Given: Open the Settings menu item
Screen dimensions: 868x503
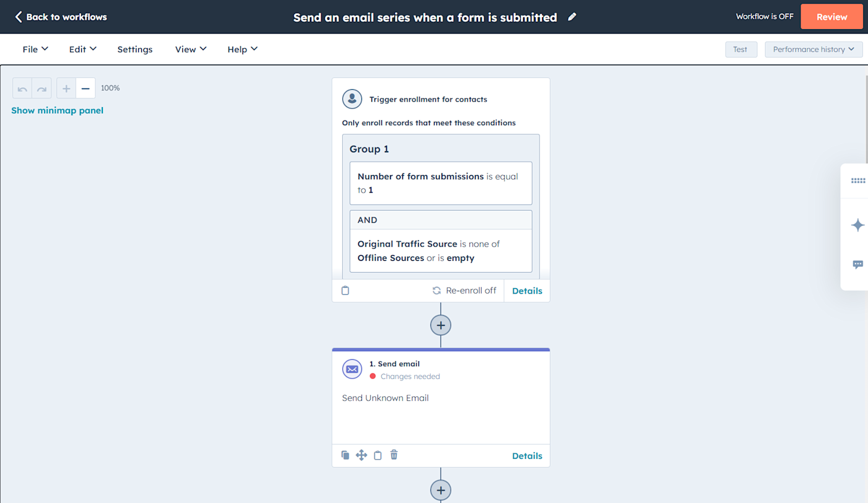Looking at the screenshot, I should [x=135, y=49].
